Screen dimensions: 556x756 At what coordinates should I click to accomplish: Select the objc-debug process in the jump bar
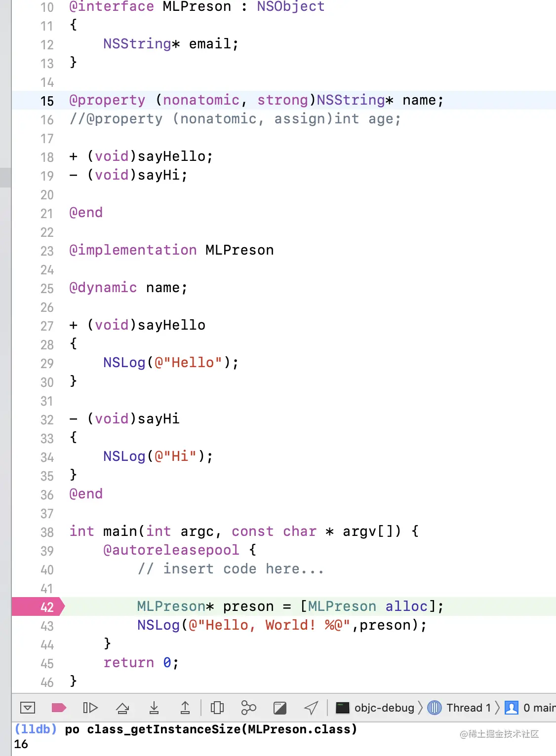point(375,708)
